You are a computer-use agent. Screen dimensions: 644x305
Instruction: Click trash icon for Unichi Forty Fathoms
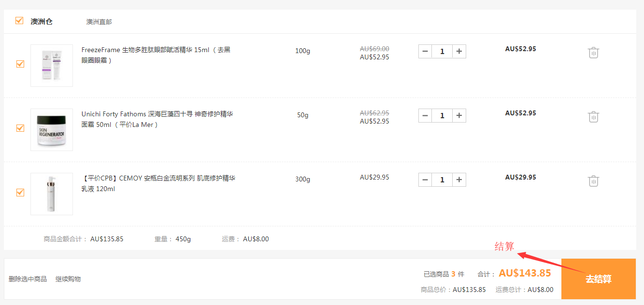pos(593,117)
